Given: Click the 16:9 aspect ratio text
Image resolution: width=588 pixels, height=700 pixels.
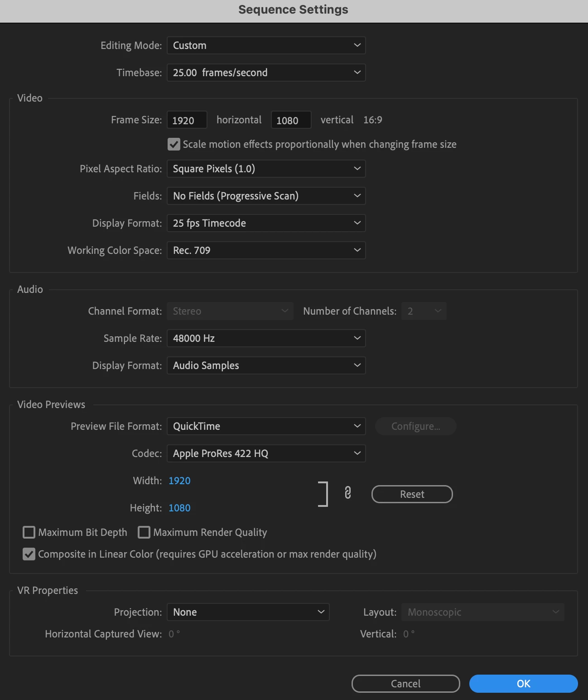Looking at the screenshot, I should click(373, 120).
